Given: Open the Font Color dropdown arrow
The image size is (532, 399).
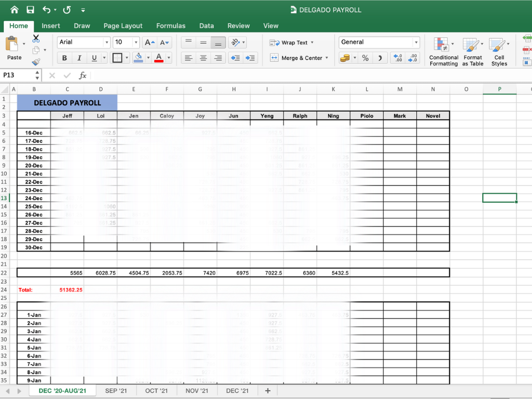Looking at the screenshot, I should [169, 58].
